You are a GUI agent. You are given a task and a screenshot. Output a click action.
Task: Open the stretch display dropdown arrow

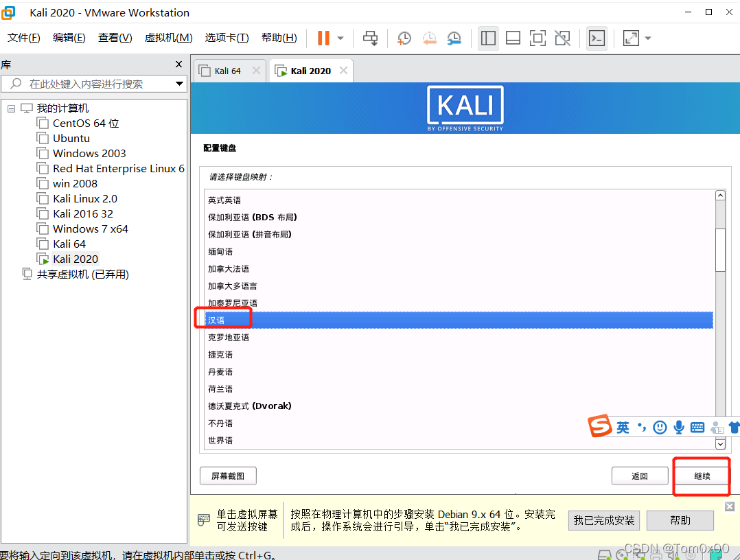[648, 38]
